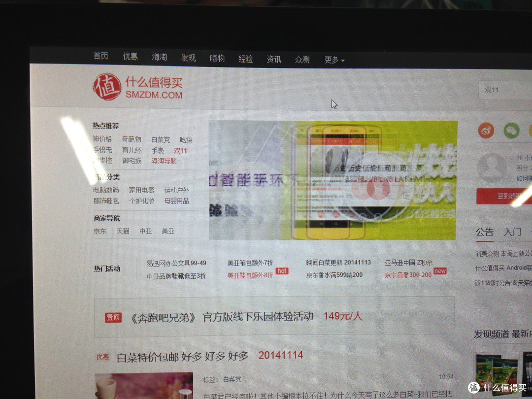Screen dimensions: 532x399
Task: Click the 白菜党 tag after 标签
Action: [232, 379]
